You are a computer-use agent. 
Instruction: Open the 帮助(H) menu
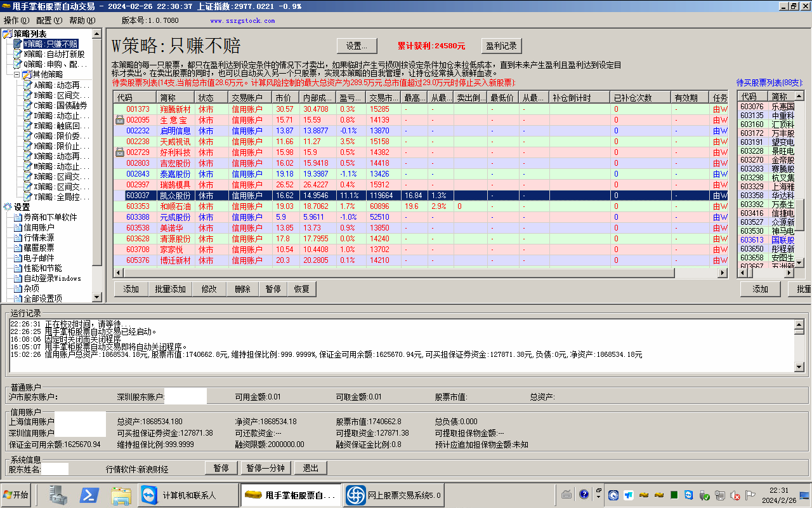tap(82, 20)
